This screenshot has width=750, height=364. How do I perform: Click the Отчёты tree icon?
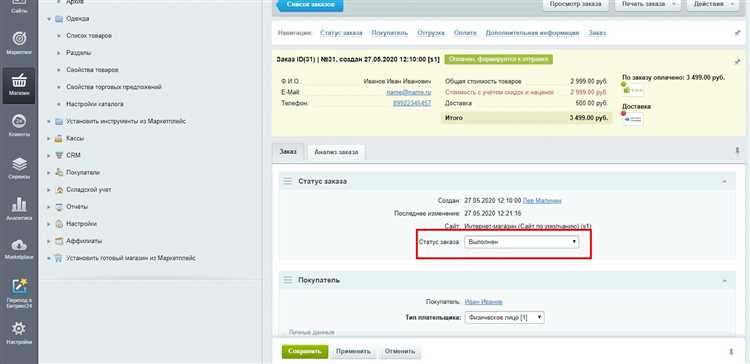59,207
